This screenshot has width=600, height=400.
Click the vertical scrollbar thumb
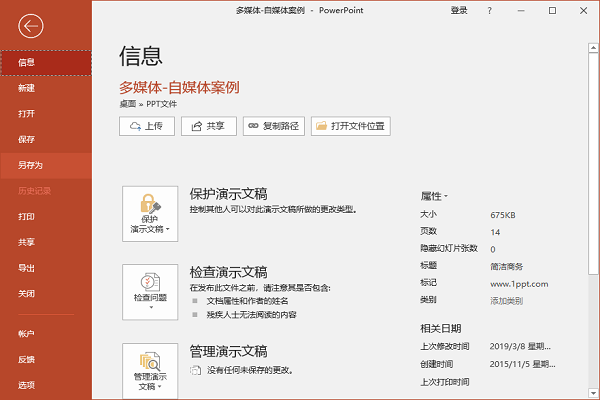pos(593,163)
